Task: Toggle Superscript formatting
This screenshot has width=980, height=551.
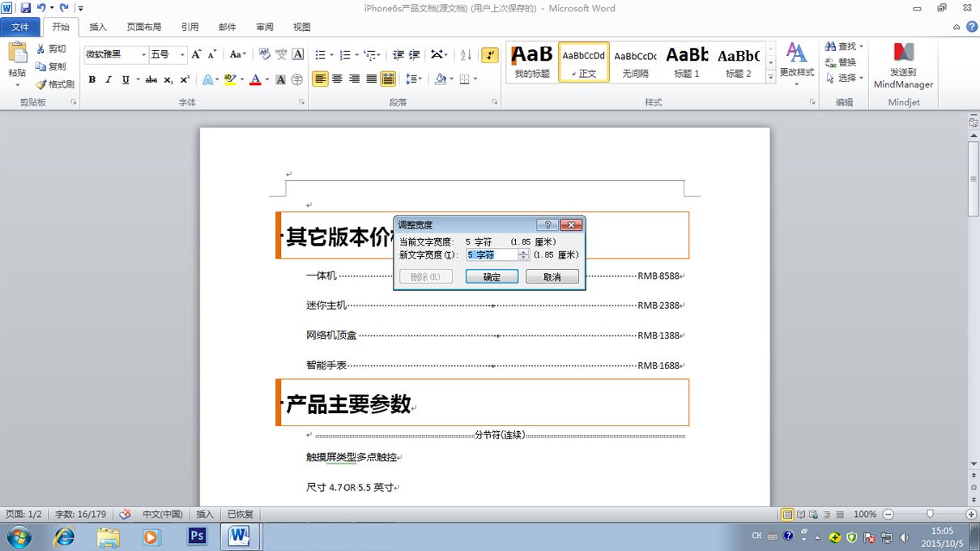Action: tap(185, 79)
